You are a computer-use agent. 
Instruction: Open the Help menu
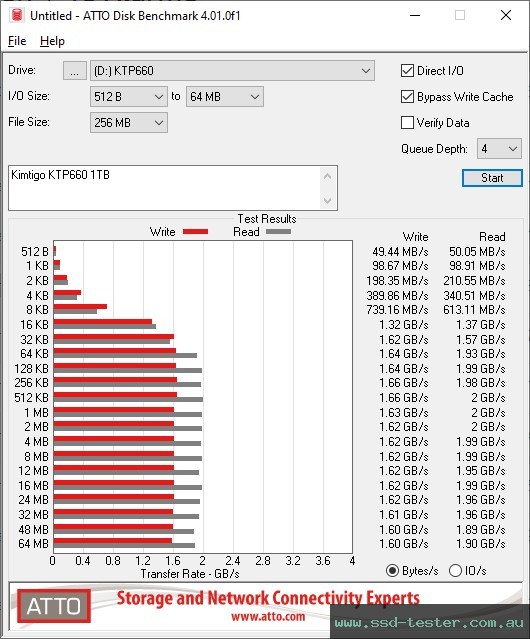pos(52,41)
